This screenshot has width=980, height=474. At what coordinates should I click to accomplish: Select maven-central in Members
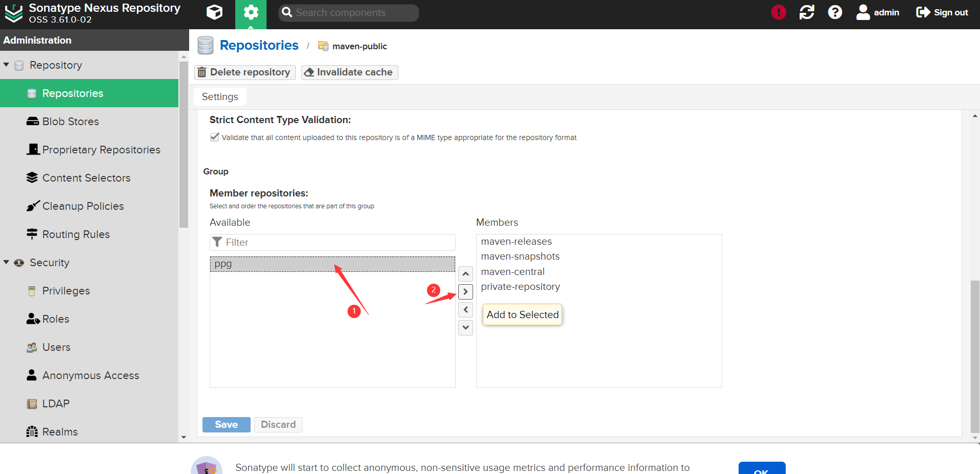point(599,272)
